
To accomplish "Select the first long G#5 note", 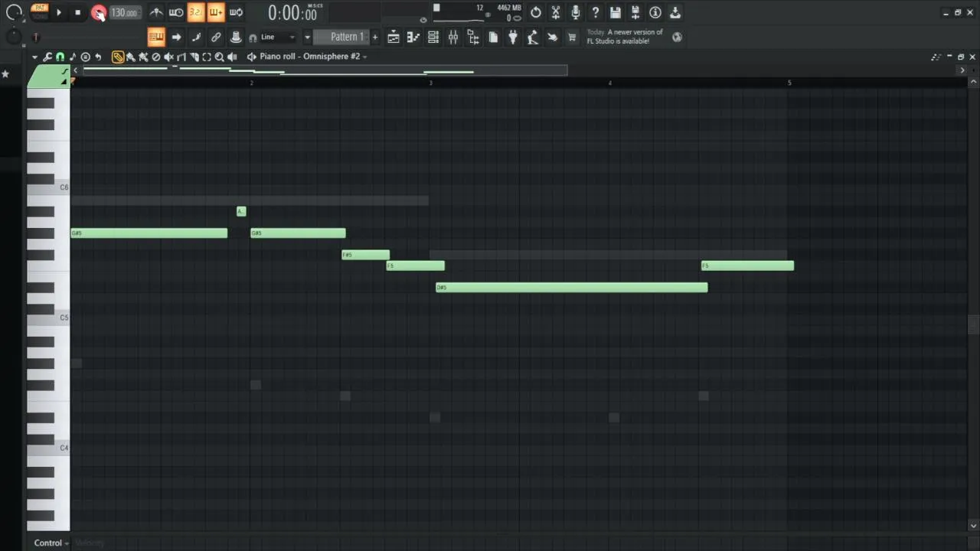I will 149,233.
